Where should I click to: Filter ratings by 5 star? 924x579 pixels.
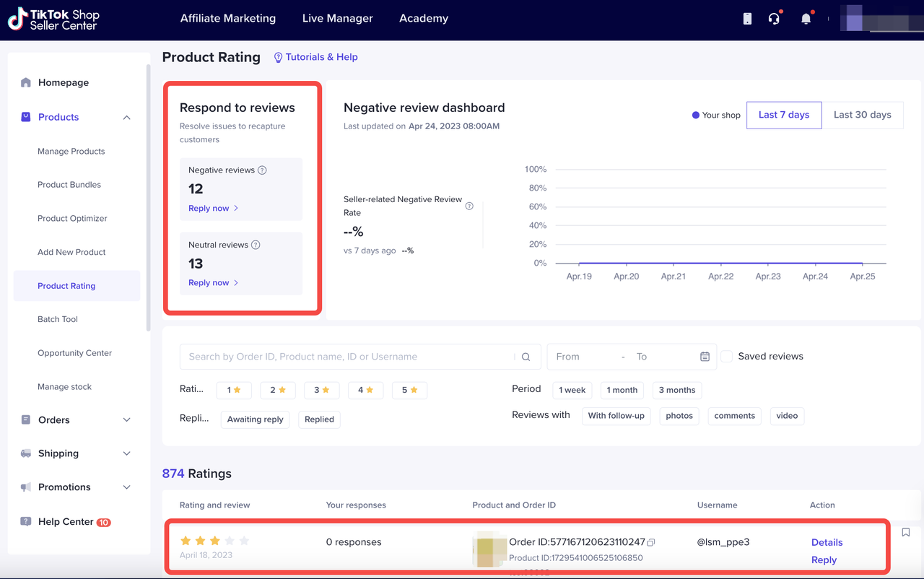pos(409,390)
